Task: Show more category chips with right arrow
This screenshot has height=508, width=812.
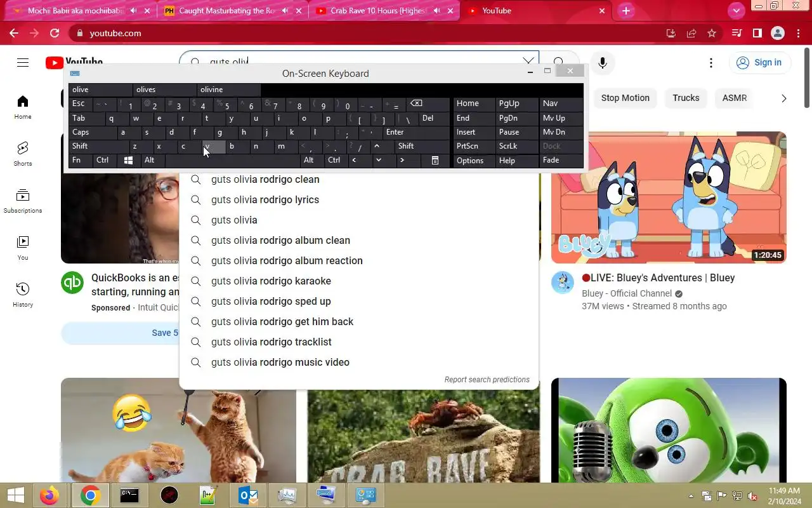Action: 783,98
